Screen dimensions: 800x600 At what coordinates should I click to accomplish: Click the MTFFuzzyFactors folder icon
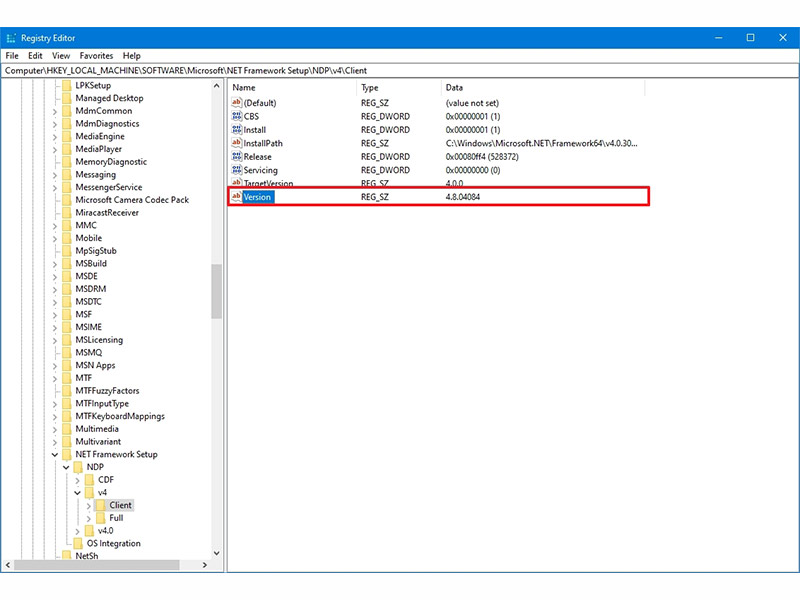coord(67,391)
